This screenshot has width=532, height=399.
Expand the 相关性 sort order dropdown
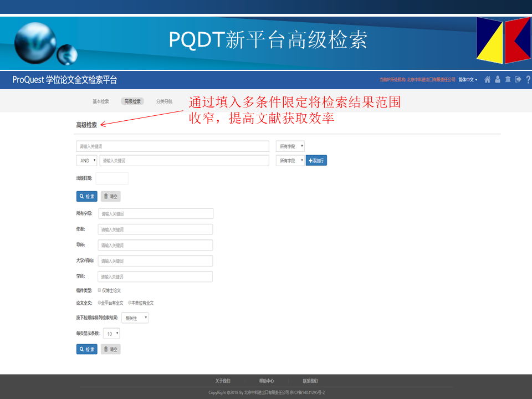(x=135, y=318)
